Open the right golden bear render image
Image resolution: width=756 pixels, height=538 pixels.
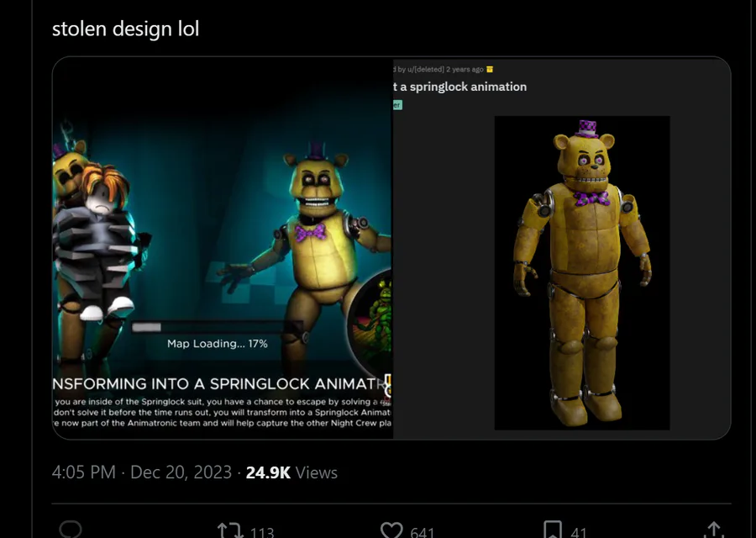click(582, 272)
